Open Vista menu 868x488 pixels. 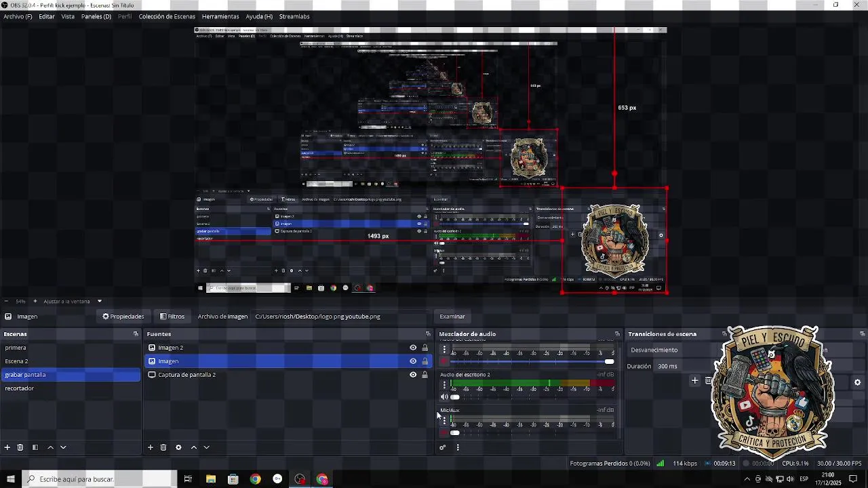[x=68, y=16]
